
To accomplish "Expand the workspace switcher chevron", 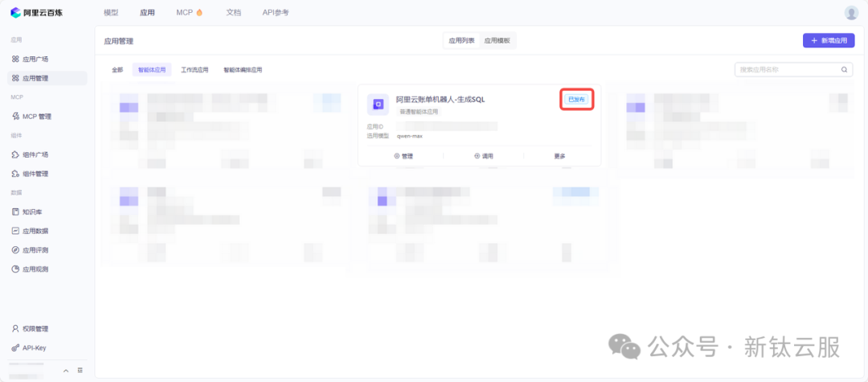I will coord(66,371).
